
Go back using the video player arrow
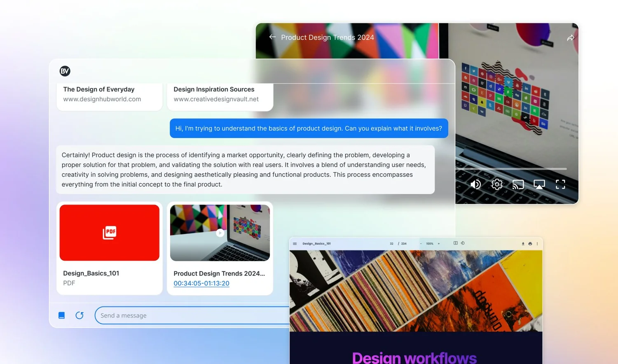[x=272, y=37]
